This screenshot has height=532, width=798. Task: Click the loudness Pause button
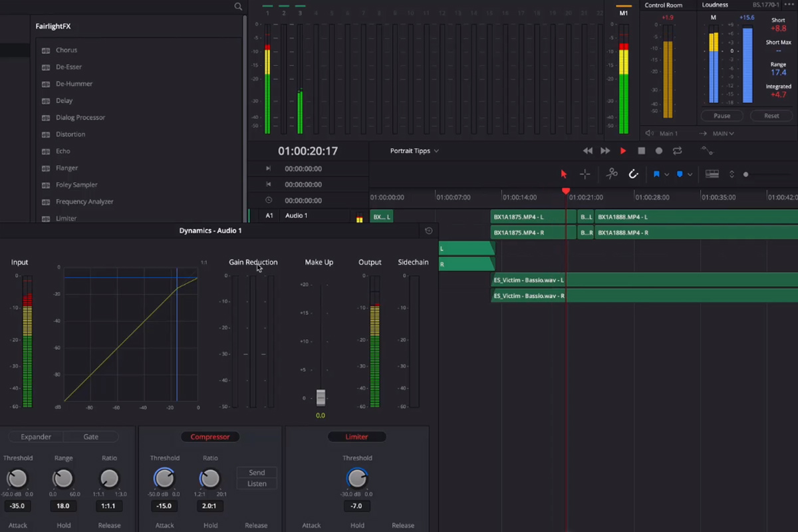(x=722, y=116)
